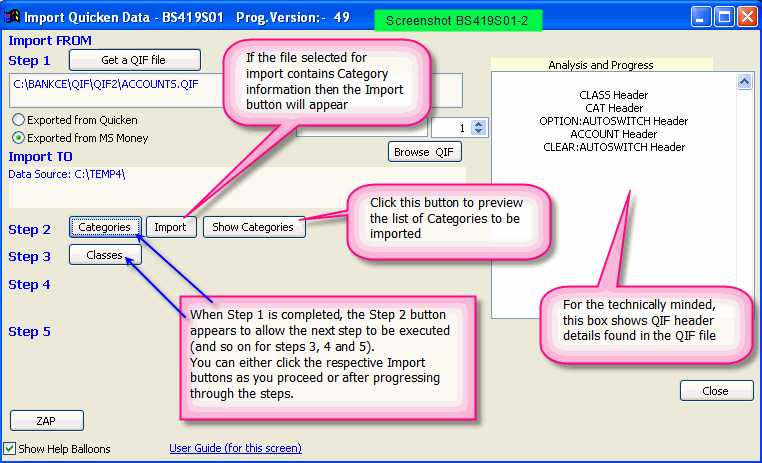Open the User Guide (for this screen) link
The image size is (762, 463).
[235, 448]
